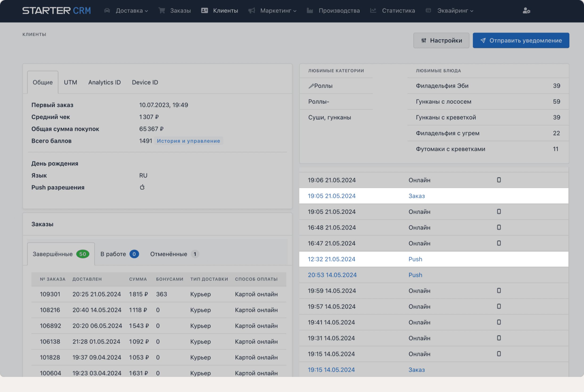Click the car icon beside Доставка
The height and width of the screenshot is (392, 584).
tap(107, 11)
